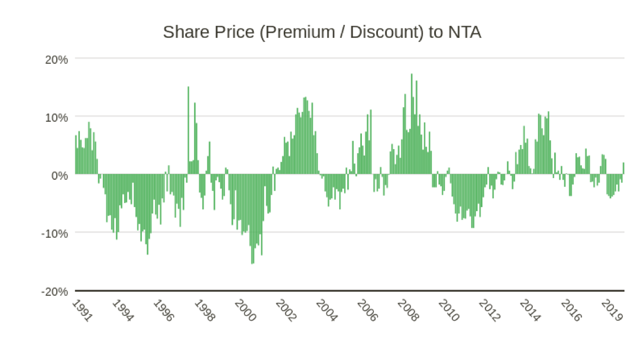Select the 2004 x-axis label
The image size is (644, 362).
pos(326,311)
